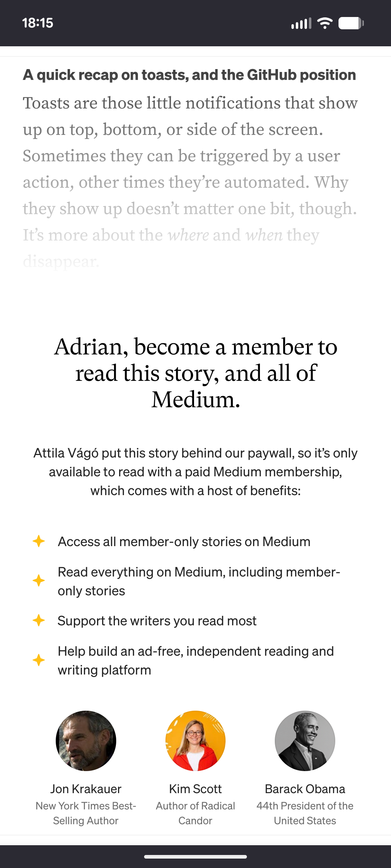
Task: Open Barack Obama's profile photo
Action: click(305, 741)
